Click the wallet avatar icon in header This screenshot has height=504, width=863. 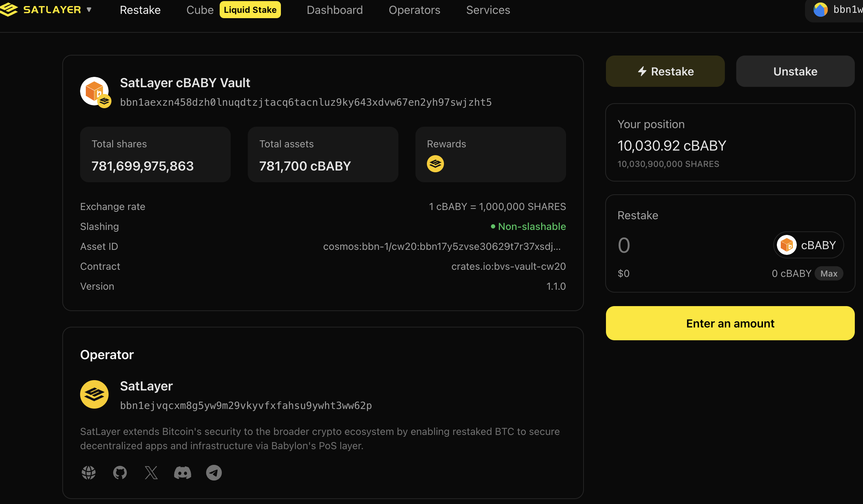tap(820, 10)
